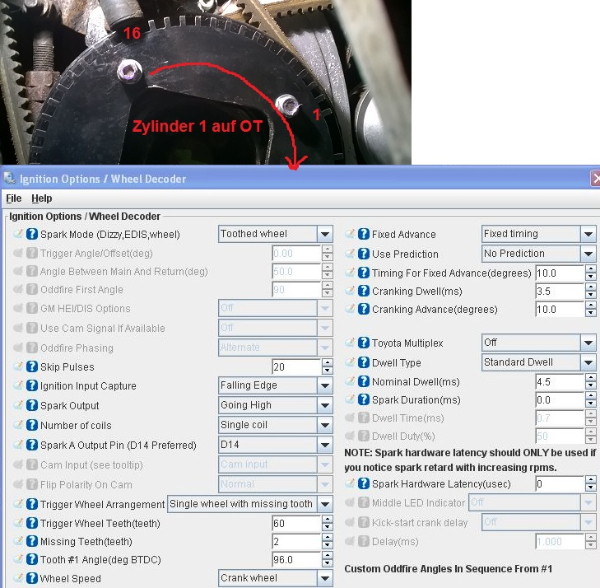Click the pencil icon beside Number of coils
The height and width of the screenshot is (588, 600).
[19, 425]
